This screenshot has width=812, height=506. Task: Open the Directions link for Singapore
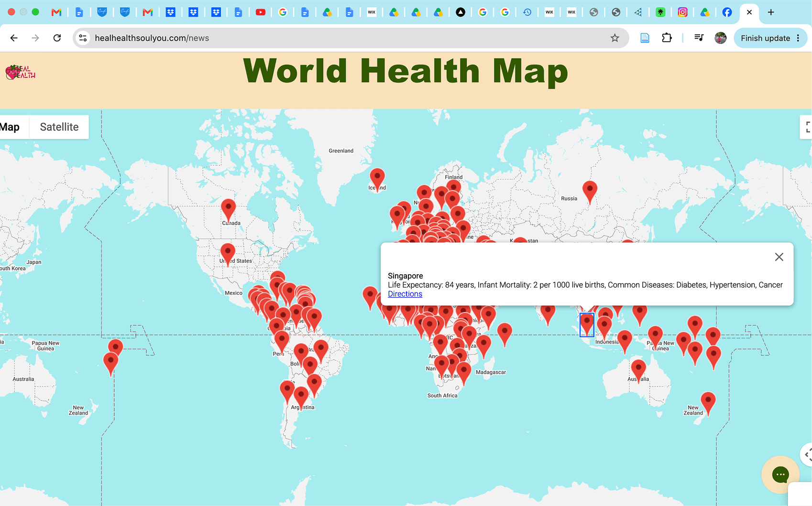point(405,294)
